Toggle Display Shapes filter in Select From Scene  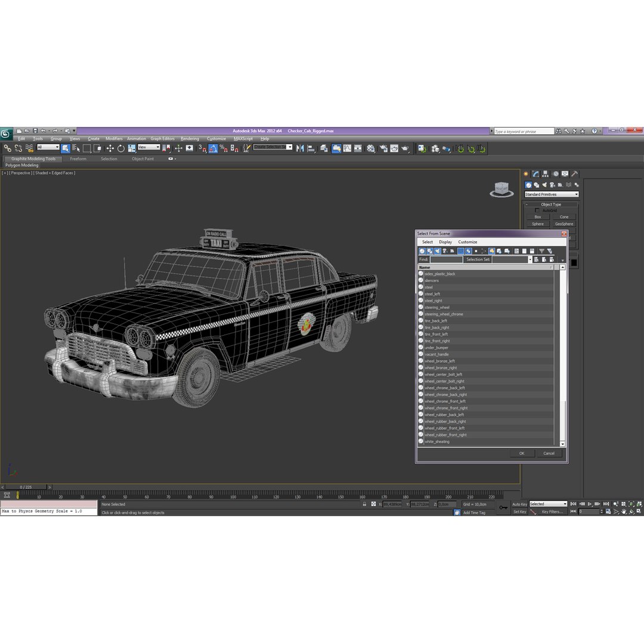429,251
